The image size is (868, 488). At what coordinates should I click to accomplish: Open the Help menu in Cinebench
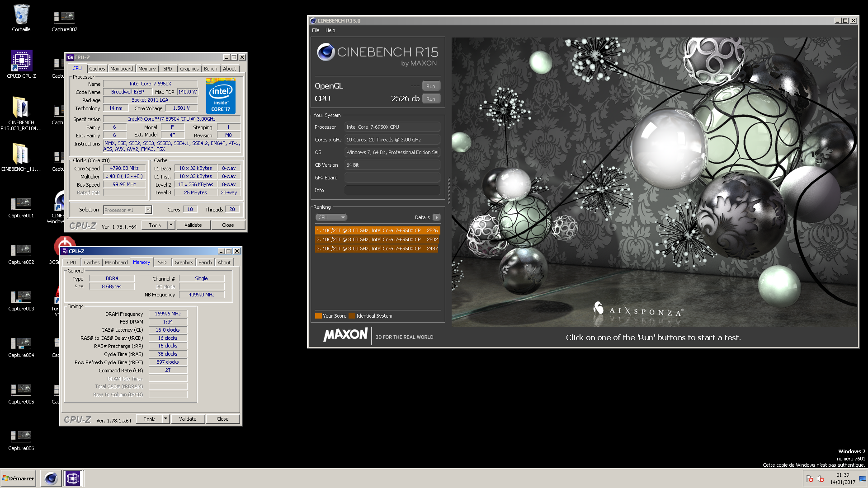[x=330, y=30]
